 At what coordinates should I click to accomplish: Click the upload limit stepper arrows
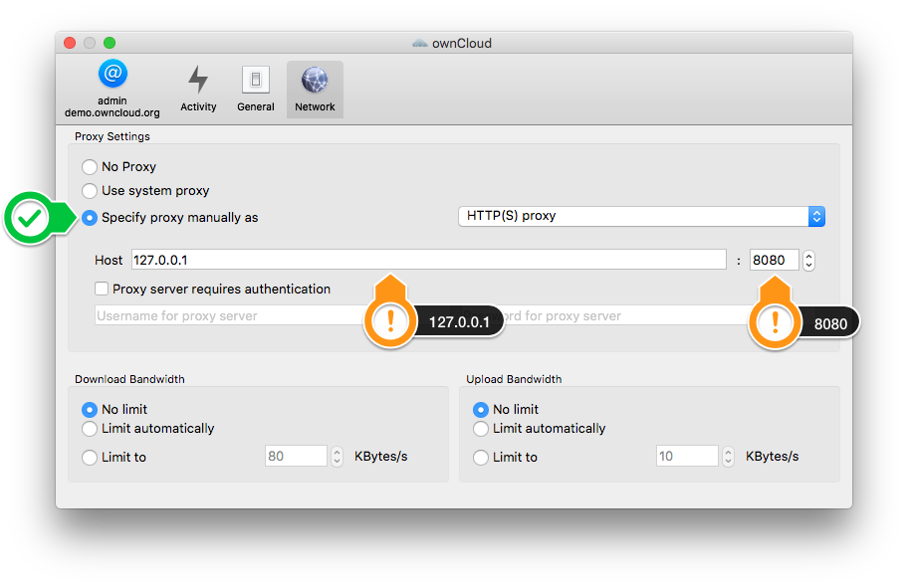(x=729, y=457)
